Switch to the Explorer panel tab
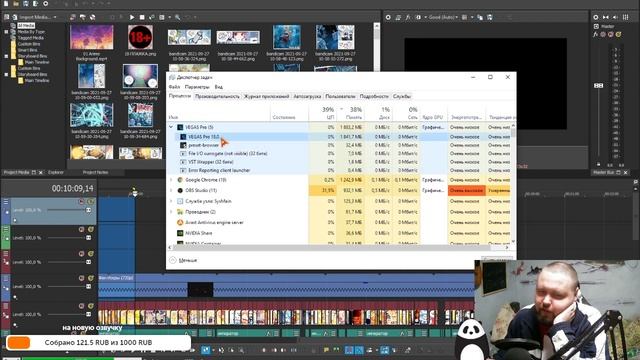Viewport: 640px width, 360px height. 56,173
